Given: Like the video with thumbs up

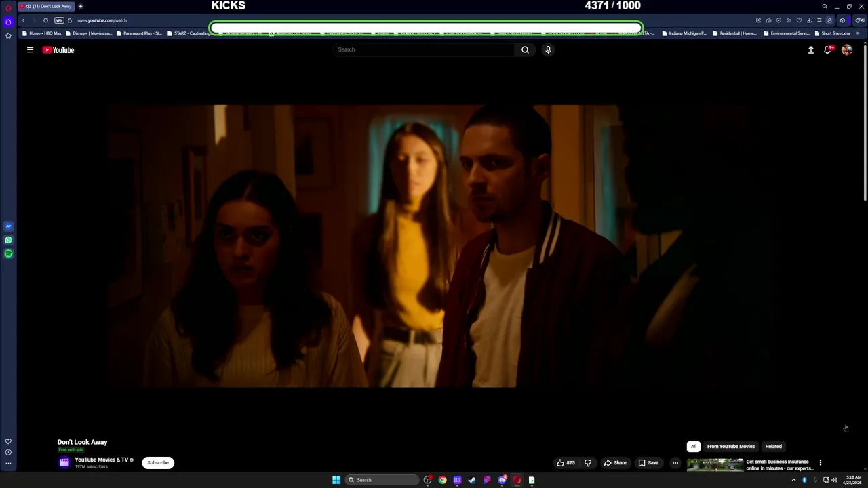Looking at the screenshot, I should [566, 463].
